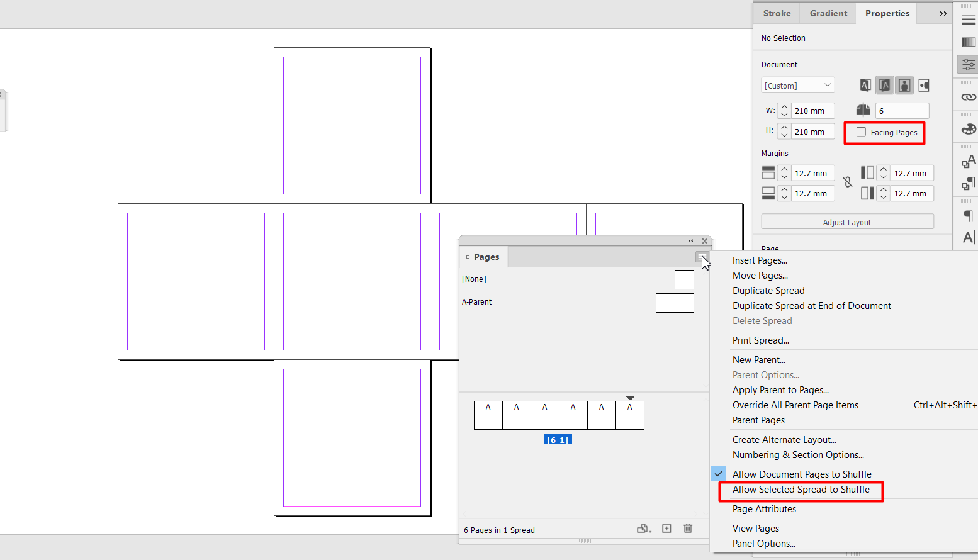Open Character Styles icon in dock
Viewport: 978px width, 560px height.
969,162
